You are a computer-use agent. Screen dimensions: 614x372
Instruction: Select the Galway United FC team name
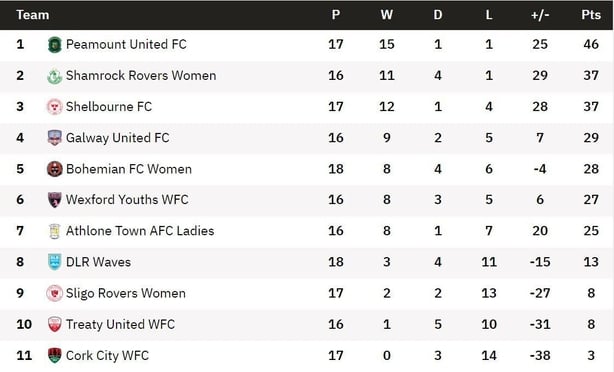pos(117,138)
